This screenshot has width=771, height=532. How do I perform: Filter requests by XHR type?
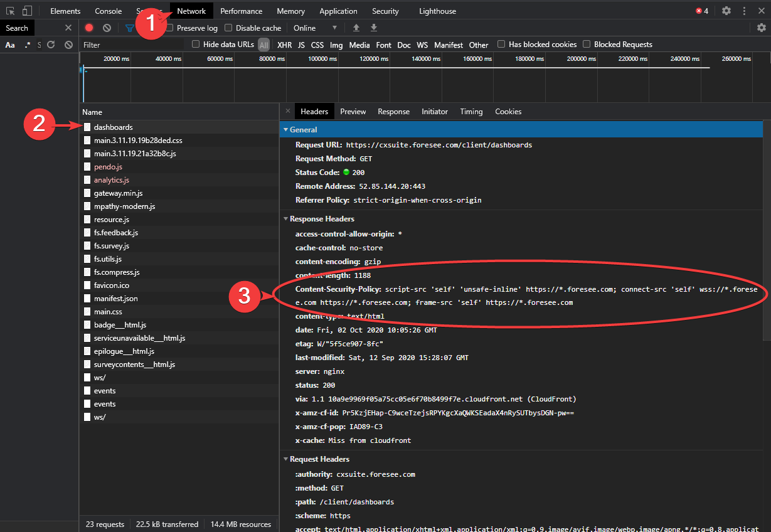coord(284,45)
